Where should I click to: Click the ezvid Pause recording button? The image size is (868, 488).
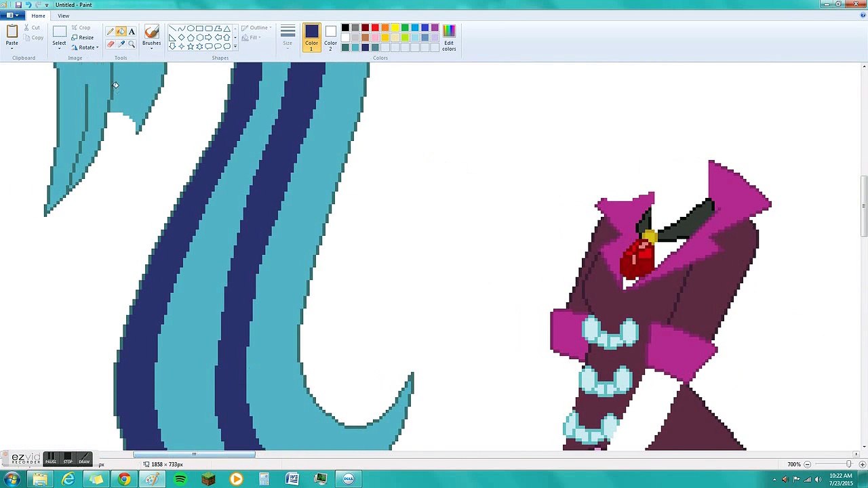coord(51,460)
